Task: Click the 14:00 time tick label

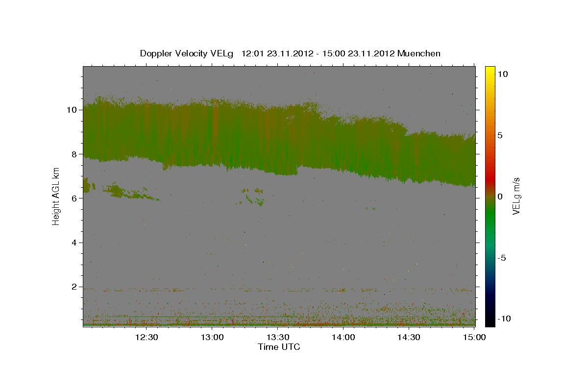Action: click(343, 337)
